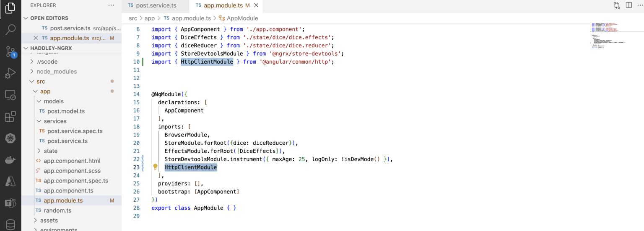Click line number 14 in gutter
Screen dimensions: 644x231
136,94
